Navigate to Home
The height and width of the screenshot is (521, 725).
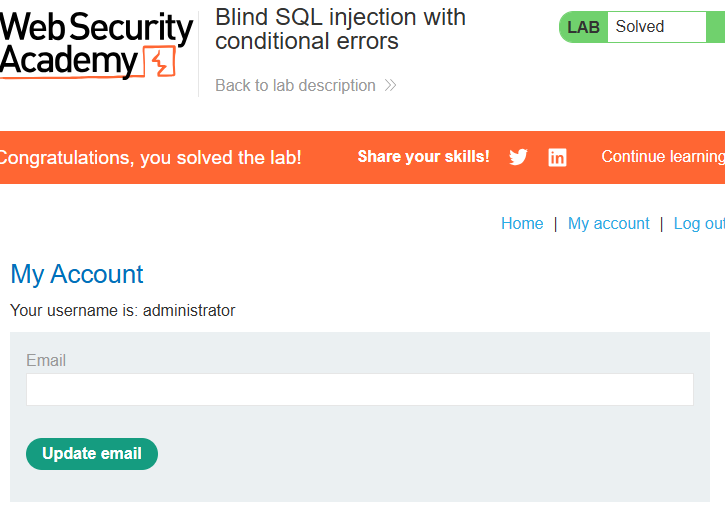522,224
